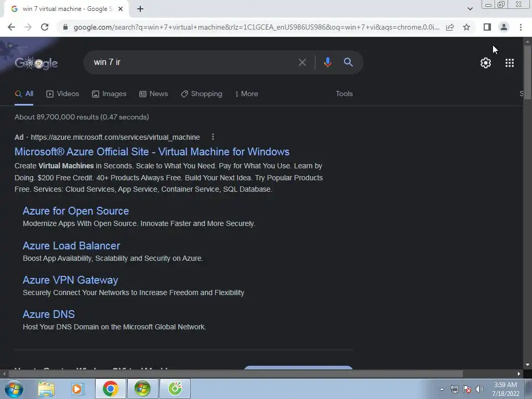
Task: Go back using the browser back arrow
Action: coord(11,27)
